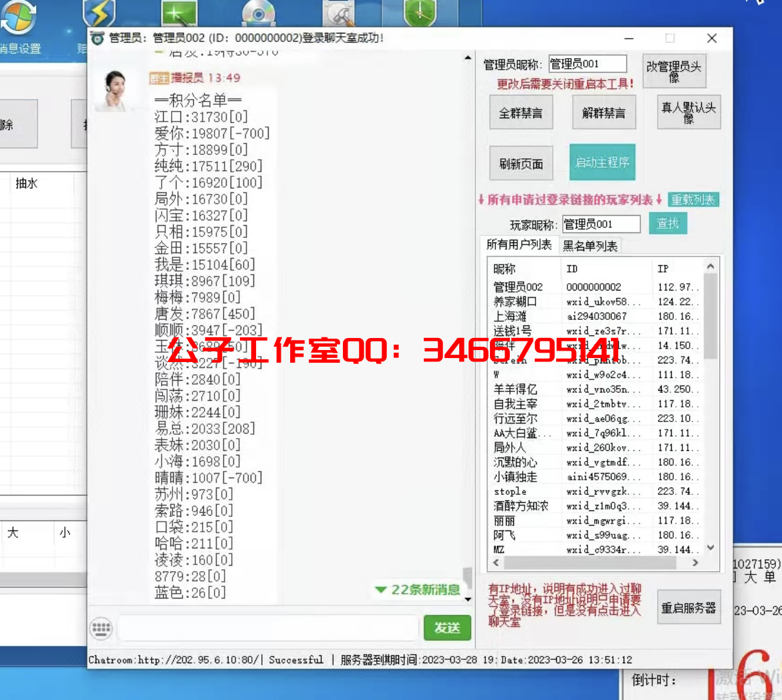This screenshot has width=782, height=700.
Task: Select user row MZ
Action: tap(595, 549)
